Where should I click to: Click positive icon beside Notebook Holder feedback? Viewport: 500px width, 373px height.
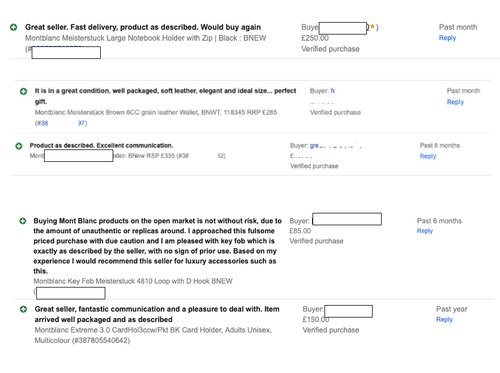(x=13, y=27)
